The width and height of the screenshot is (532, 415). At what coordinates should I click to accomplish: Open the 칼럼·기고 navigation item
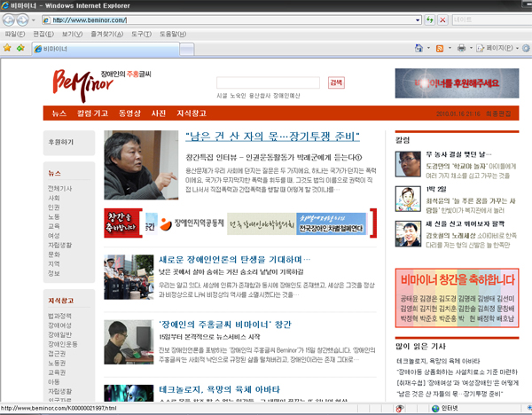[x=92, y=114]
